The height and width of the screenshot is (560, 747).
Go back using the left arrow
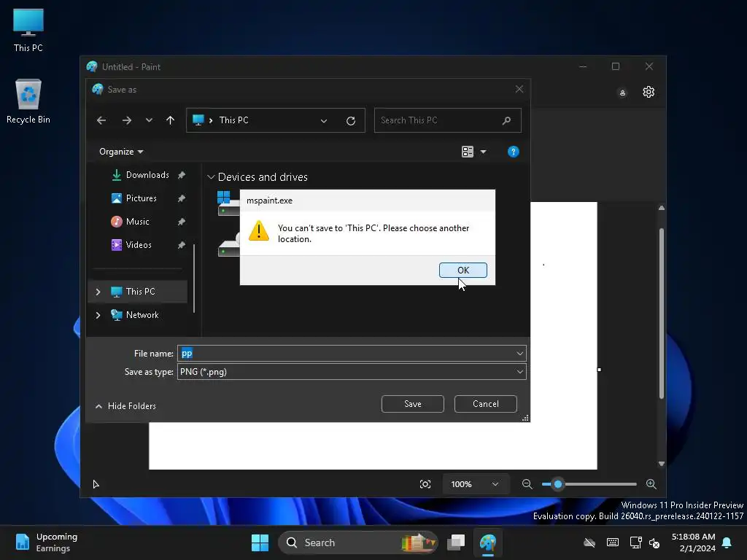(x=101, y=120)
